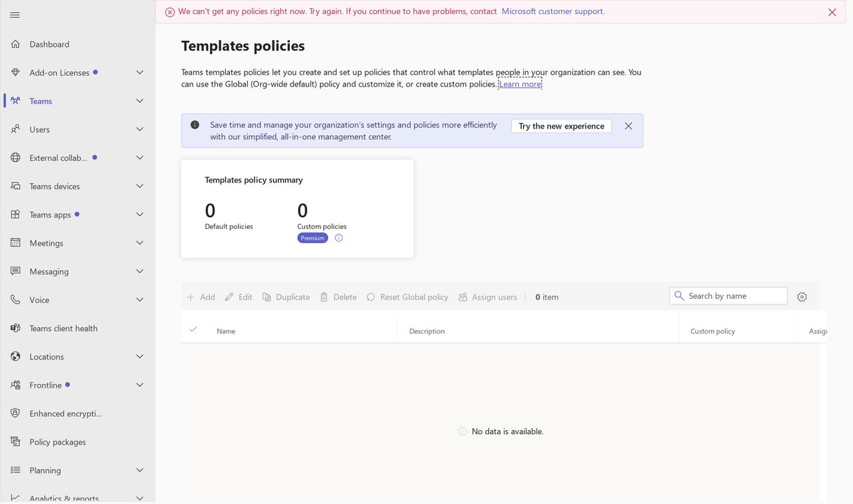
Task: Expand the Planning navigation section
Action: (140, 470)
